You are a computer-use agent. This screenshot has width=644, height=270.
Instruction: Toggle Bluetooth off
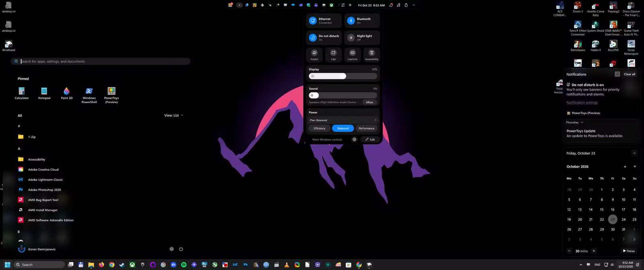(x=362, y=21)
